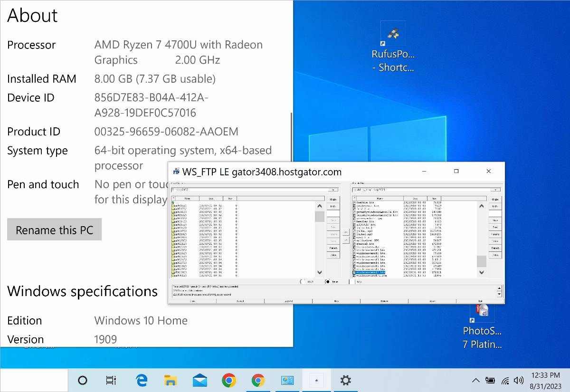Switch to WS_FTP LE taskbar icon
Image resolution: width=570 pixels, height=392 pixels.
coord(316,380)
